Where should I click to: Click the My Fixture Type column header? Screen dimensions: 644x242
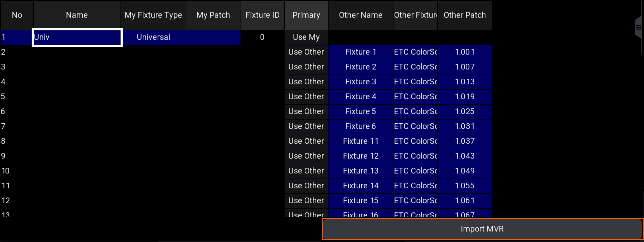click(153, 15)
